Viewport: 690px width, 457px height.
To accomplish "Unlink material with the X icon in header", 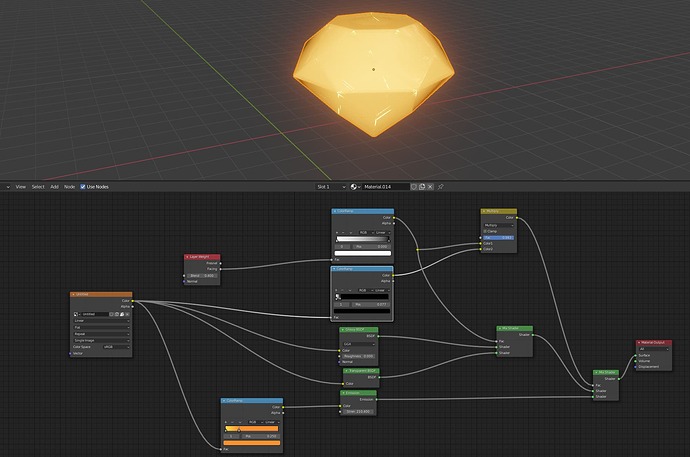I will [x=430, y=187].
